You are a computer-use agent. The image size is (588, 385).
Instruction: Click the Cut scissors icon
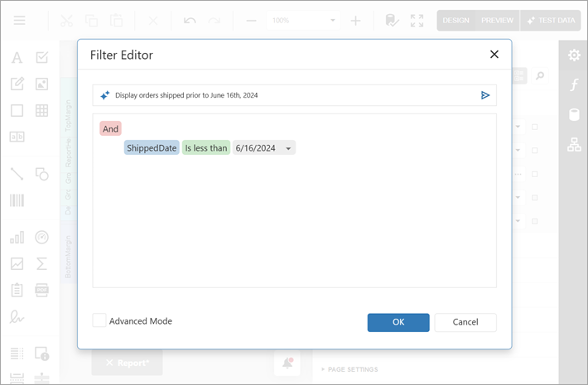67,20
